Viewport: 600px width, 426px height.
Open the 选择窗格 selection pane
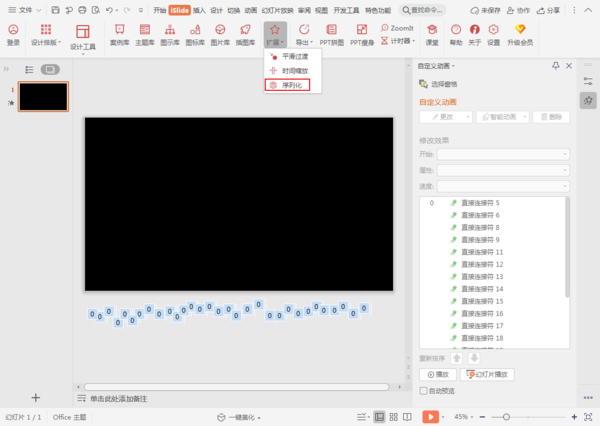pyautogui.click(x=441, y=84)
